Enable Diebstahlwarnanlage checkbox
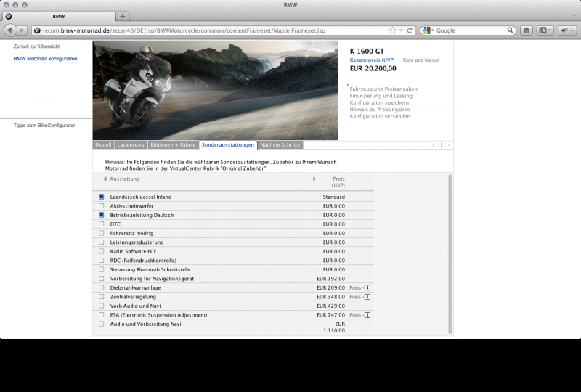This screenshot has width=581, height=392. click(102, 287)
